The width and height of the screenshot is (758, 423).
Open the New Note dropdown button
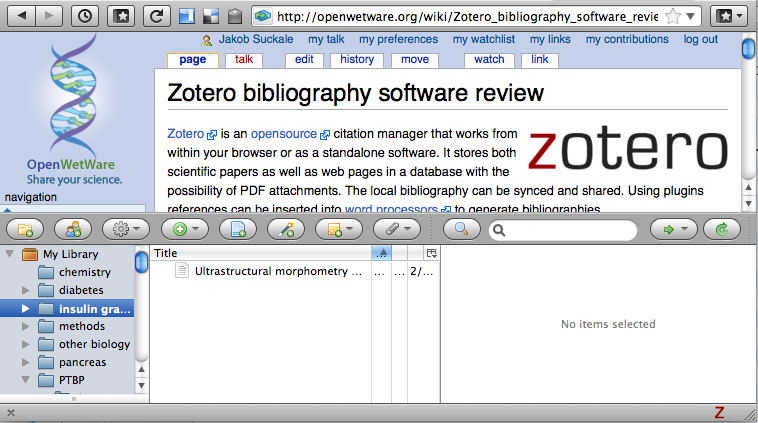338,230
